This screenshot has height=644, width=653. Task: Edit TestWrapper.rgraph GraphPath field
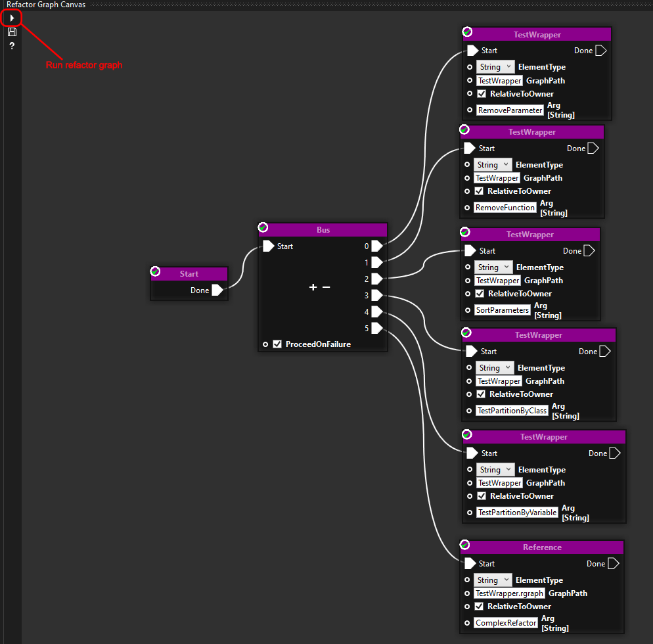(509, 593)
